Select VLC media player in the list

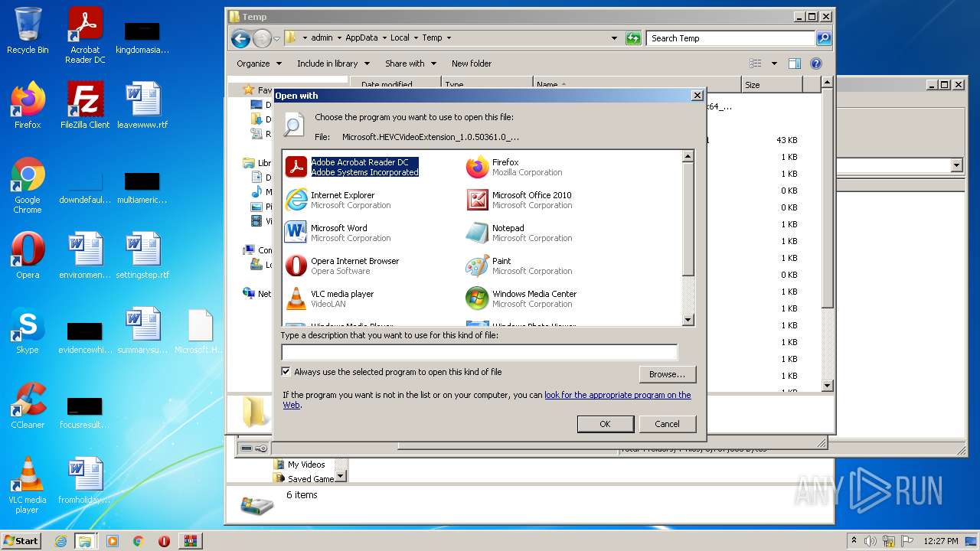click(x=329, y=298)
